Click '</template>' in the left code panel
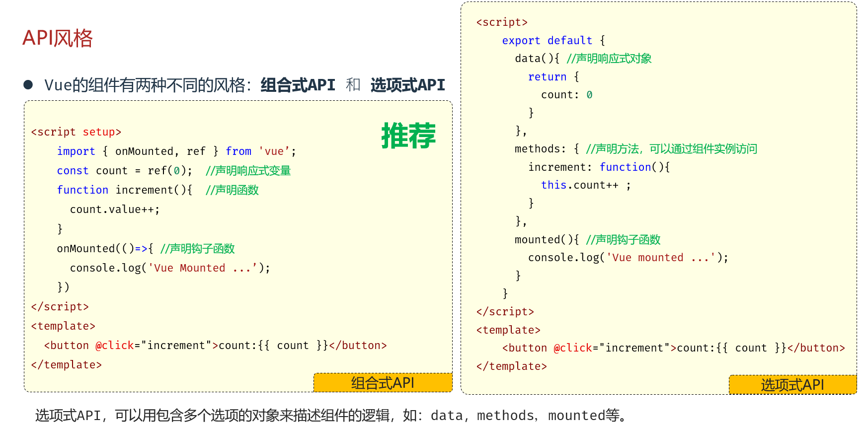868x427 pixels. point(66,365)
